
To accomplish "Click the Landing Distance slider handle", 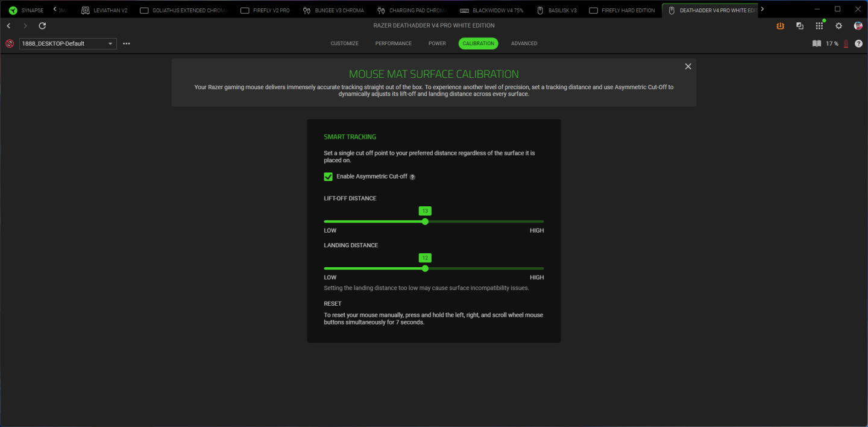I will 425,268.
